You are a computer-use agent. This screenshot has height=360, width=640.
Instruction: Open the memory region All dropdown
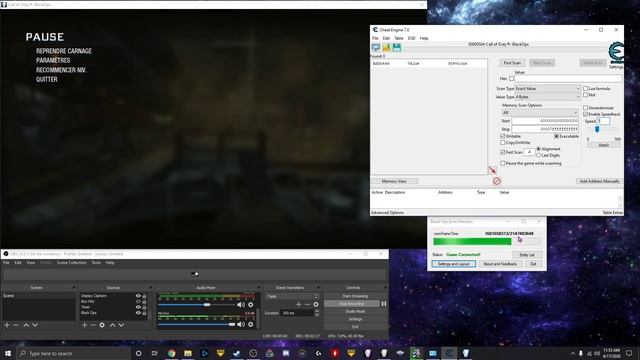coord(540,112)
